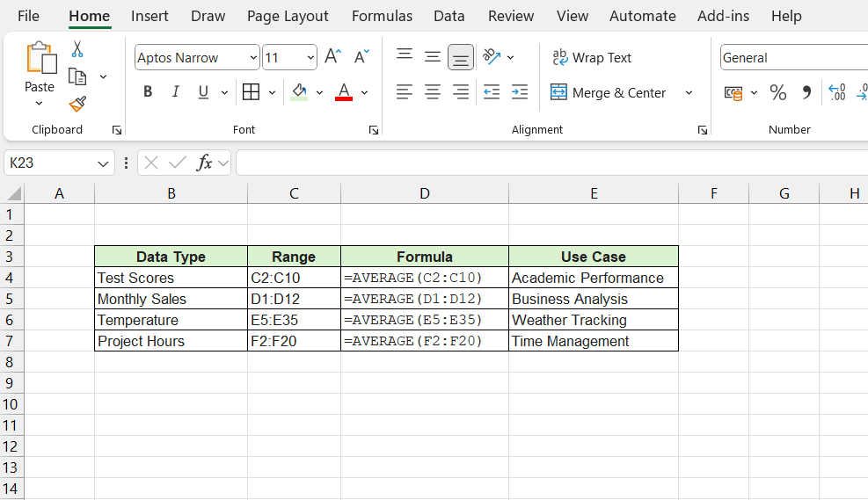
Task: Toggle Bold formatting
Action: click(x=147, y=91)
